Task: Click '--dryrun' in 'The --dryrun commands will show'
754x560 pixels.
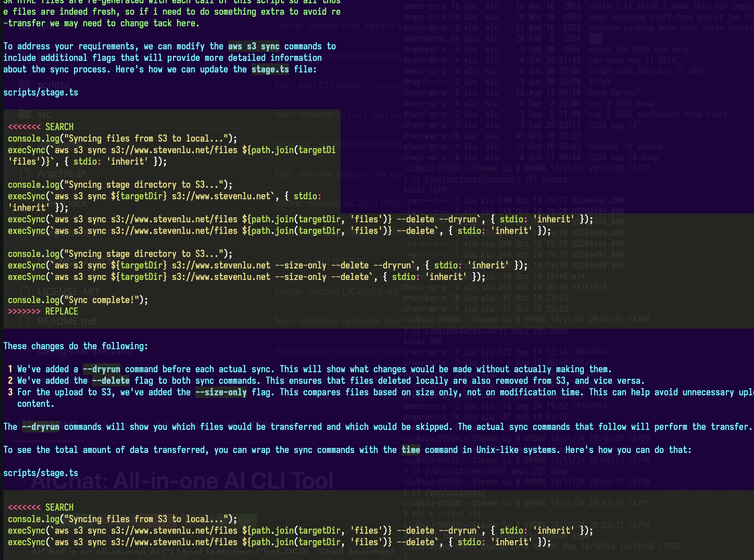Action: click(x=41, y=427)
